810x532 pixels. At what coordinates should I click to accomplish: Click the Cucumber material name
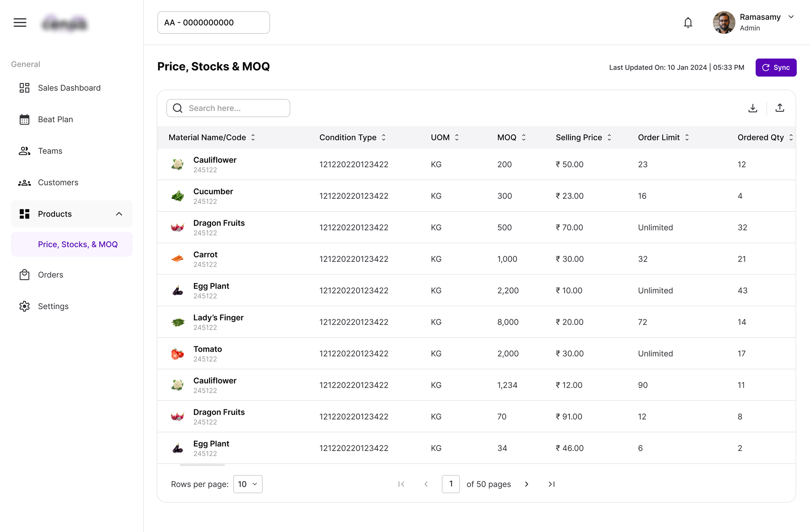point(213,191)
